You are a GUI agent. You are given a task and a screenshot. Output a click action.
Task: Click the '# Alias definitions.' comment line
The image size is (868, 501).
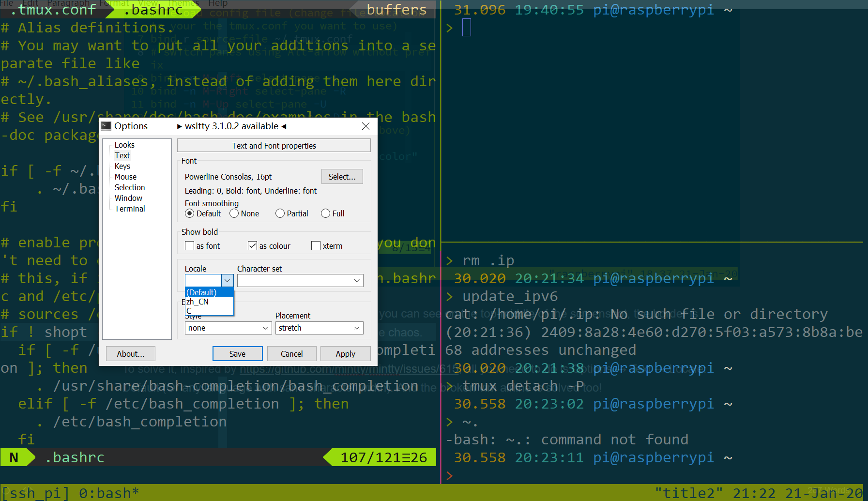point(88,28)
